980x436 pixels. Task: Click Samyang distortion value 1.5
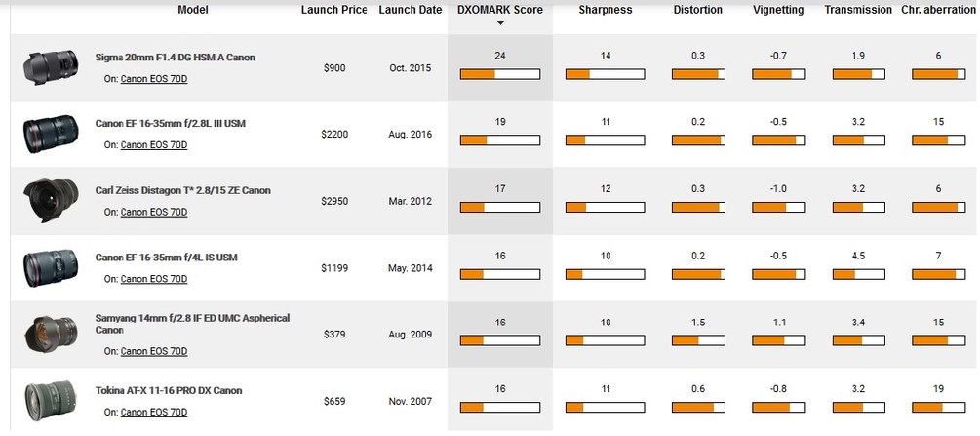pyautogui.click(x=698, y=322)
